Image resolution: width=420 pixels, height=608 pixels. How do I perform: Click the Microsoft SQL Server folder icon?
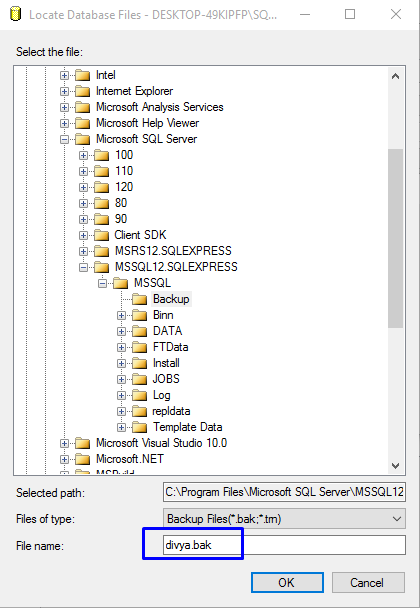pyautogui.click(x=82, y=139)
